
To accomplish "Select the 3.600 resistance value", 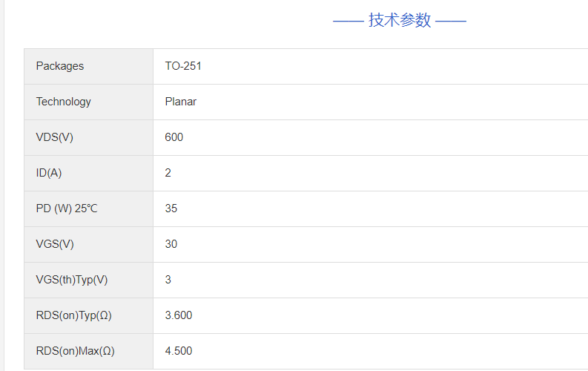I will (x=179, y=315).
